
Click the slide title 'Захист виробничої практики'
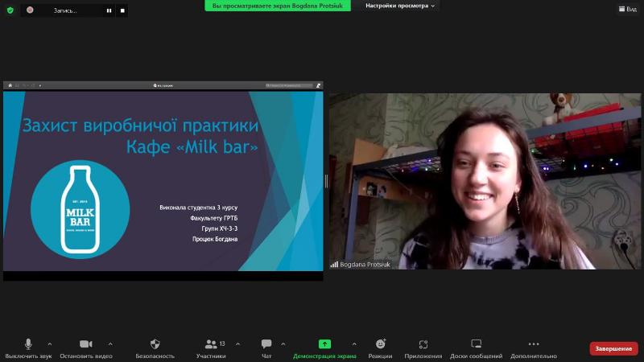tap(140, 125)
